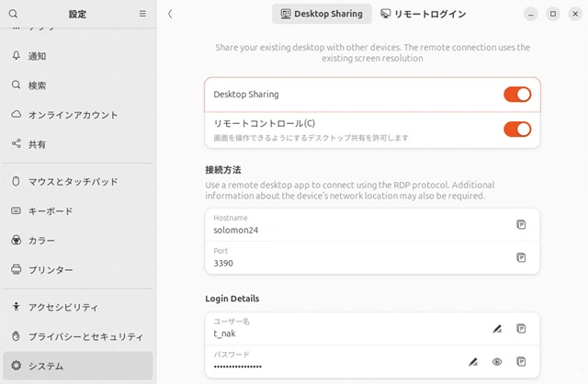The height and width of the screenshot is (384, 588).
Task: Turn off the リモートコントロール switch
Action: tap(517, 129)
